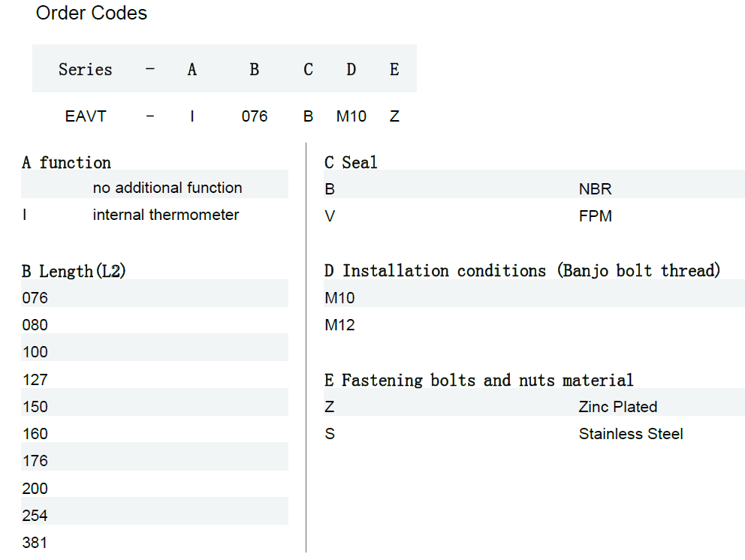
Task: Click the "Series" column header
Action: (85, 69)
